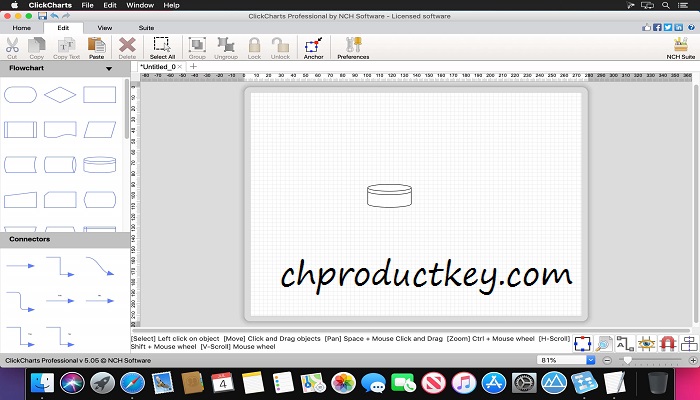Open the ClickCharts application menu
700x400 pixels.
[50, 5]
